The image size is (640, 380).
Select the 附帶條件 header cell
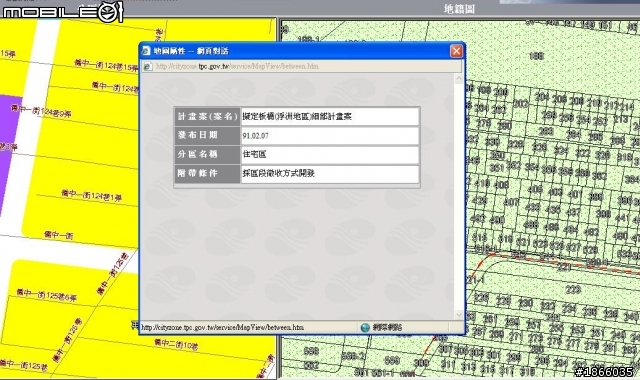click(x=207, y=173)
